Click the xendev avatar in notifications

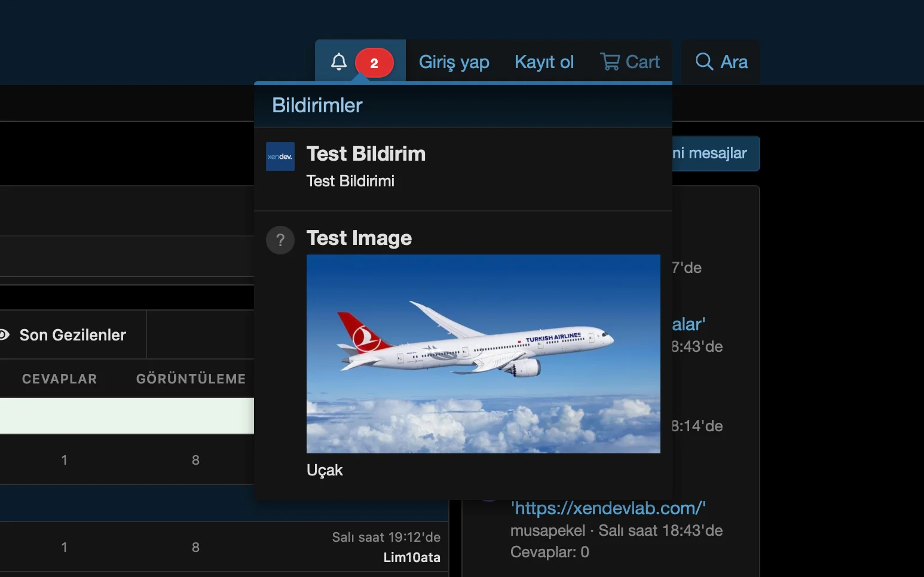[280, 156]
